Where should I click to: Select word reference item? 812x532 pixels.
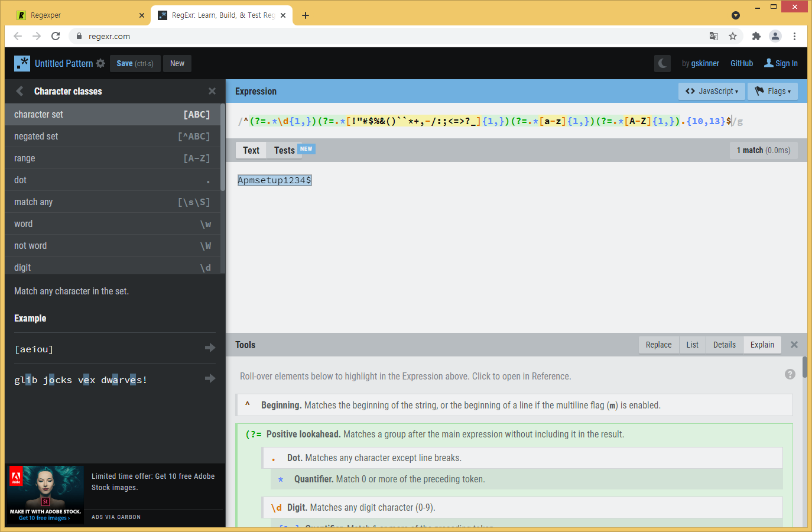click(x=112, y=223)
